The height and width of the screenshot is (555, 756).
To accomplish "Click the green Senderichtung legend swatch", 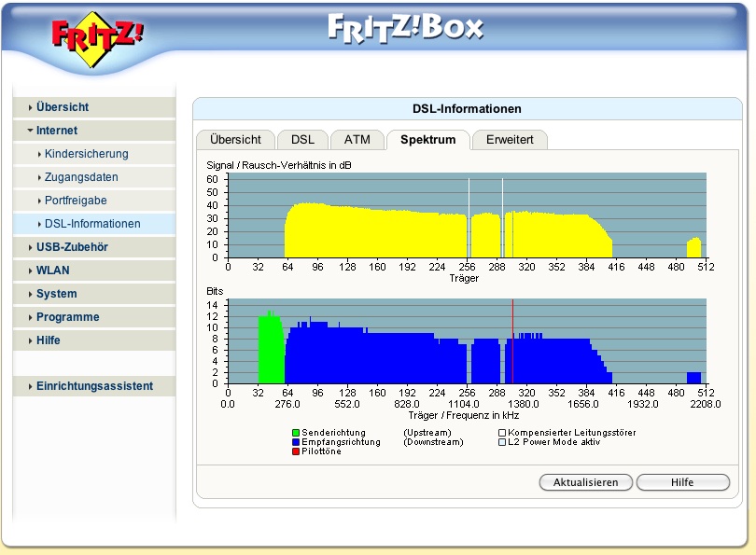I will [x=296, y=433].
